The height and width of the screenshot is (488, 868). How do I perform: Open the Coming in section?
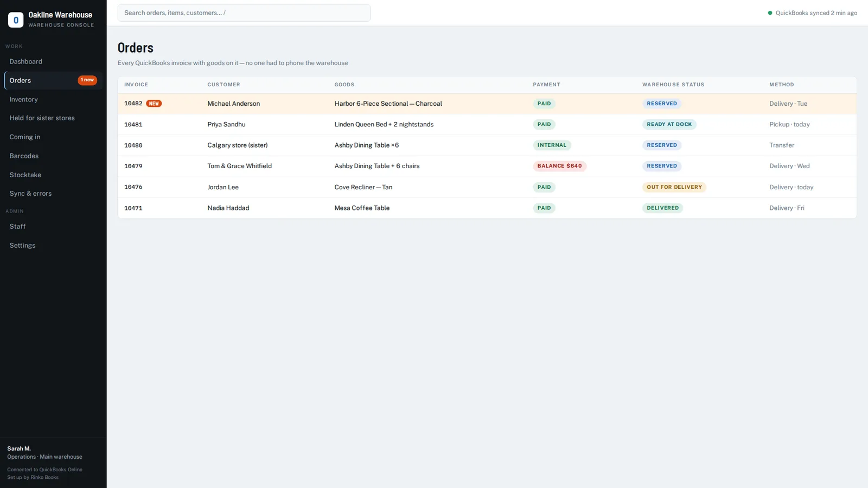pos(53,137)
